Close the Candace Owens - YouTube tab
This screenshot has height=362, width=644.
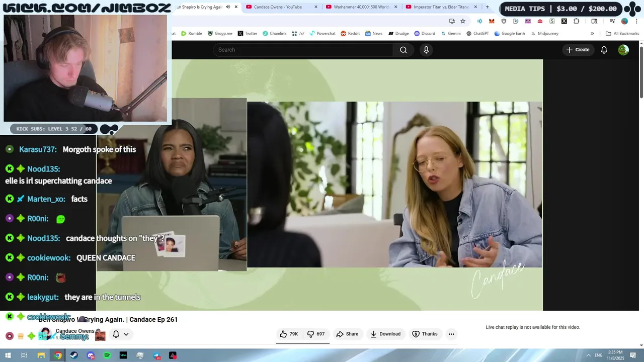tap(316, 7)
